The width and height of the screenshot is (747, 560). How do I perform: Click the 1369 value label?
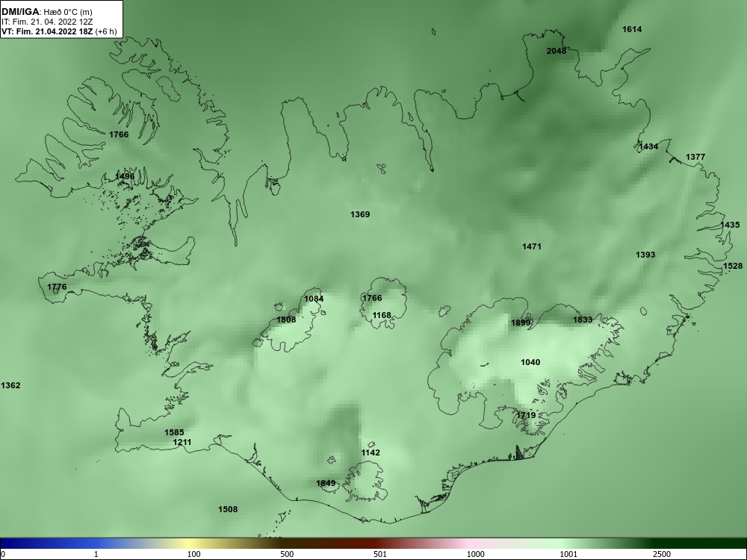click(x=360, y=215)
